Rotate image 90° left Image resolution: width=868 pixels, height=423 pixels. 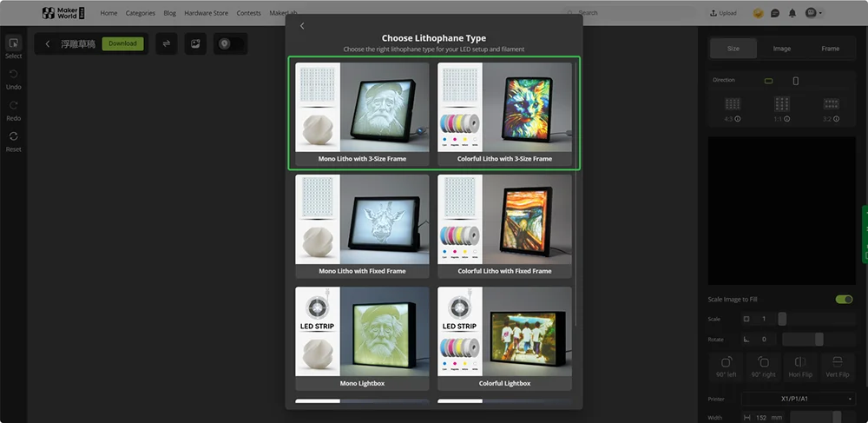click(727, 366)
